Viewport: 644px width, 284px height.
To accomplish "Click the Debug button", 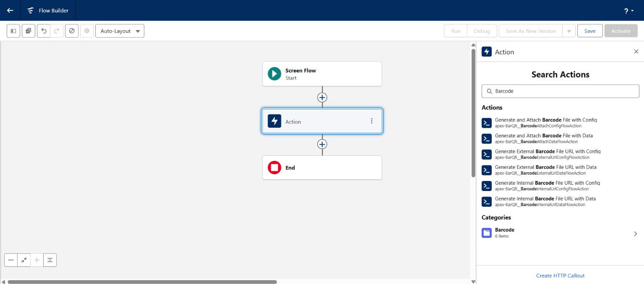I will point(482,31).
